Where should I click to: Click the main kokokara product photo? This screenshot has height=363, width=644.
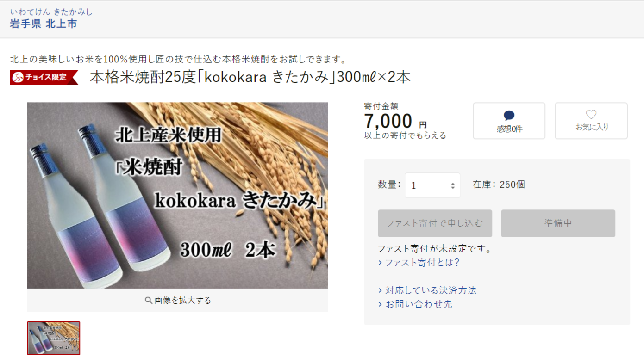tap(177, 196)
